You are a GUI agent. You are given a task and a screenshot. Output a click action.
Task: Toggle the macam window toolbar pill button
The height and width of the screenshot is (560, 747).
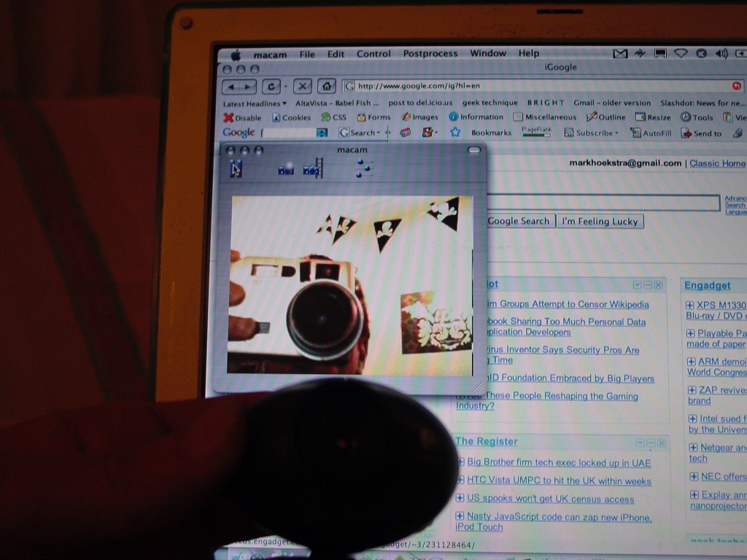pyautogui.click(x=474, y=150)
